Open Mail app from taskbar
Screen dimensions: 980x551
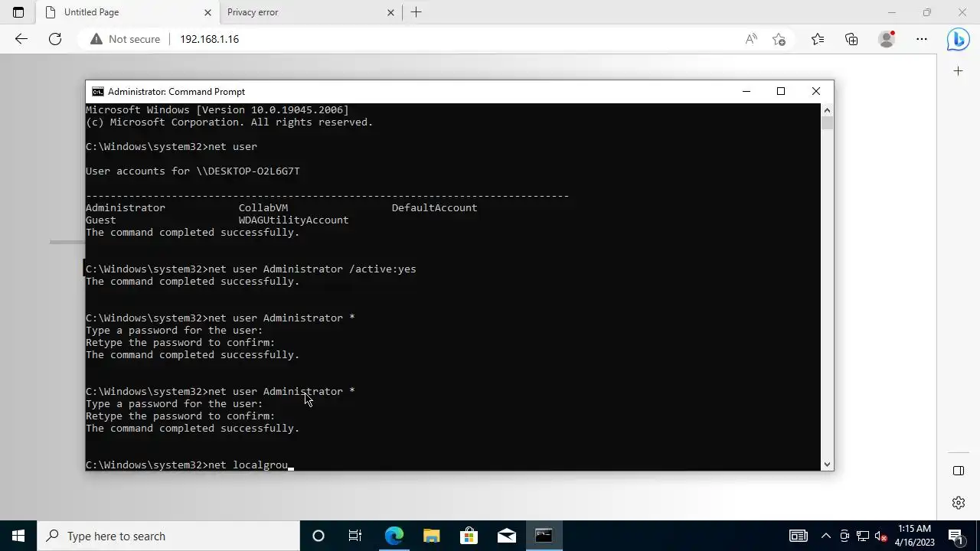coord(506,536)
